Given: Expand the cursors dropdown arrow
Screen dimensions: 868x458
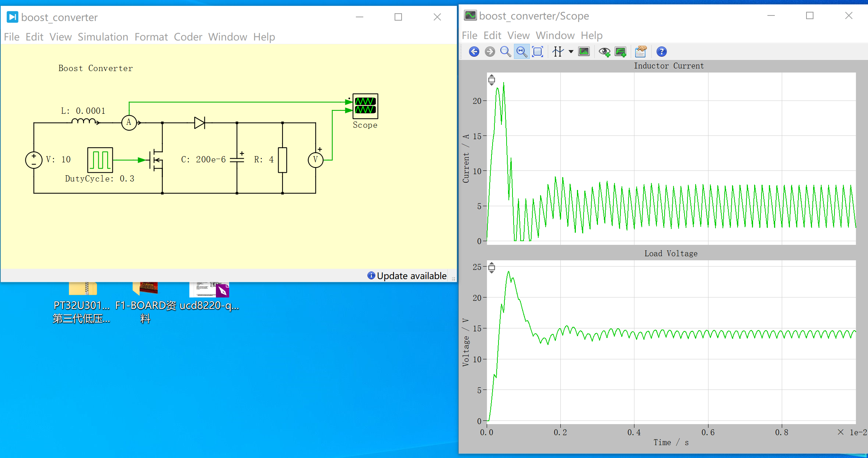Looking at the screenshot, I should click(571, 52).
